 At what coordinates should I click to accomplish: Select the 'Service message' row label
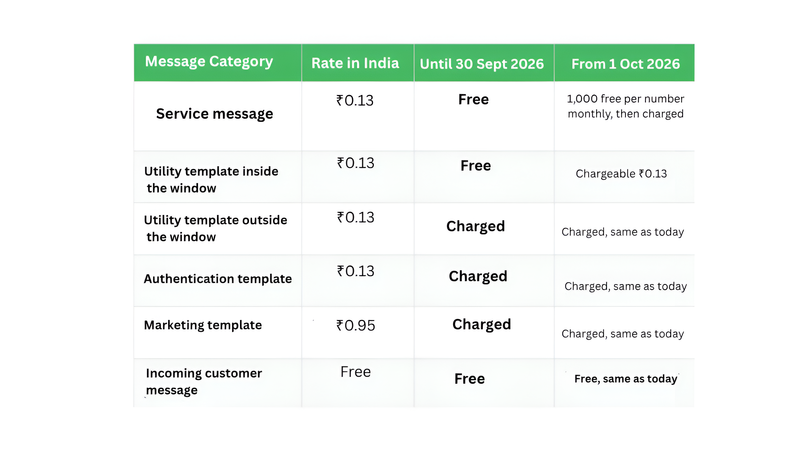coord(214,114)
